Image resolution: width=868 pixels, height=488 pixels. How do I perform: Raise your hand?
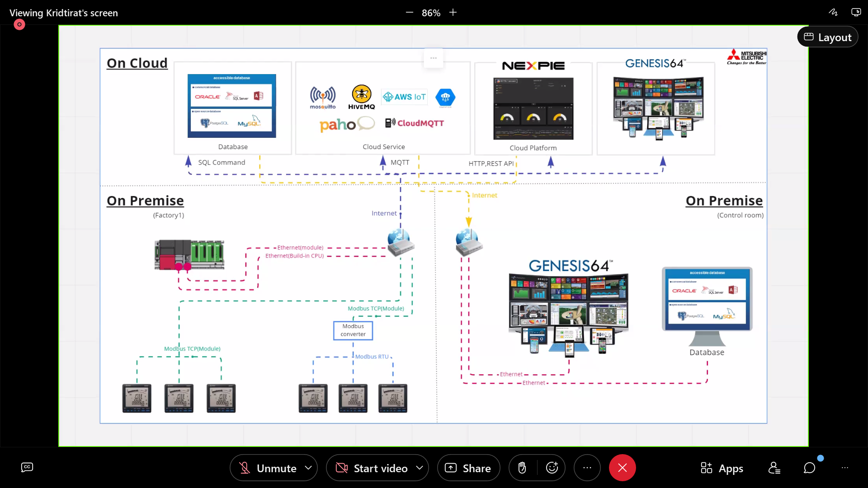522,468
